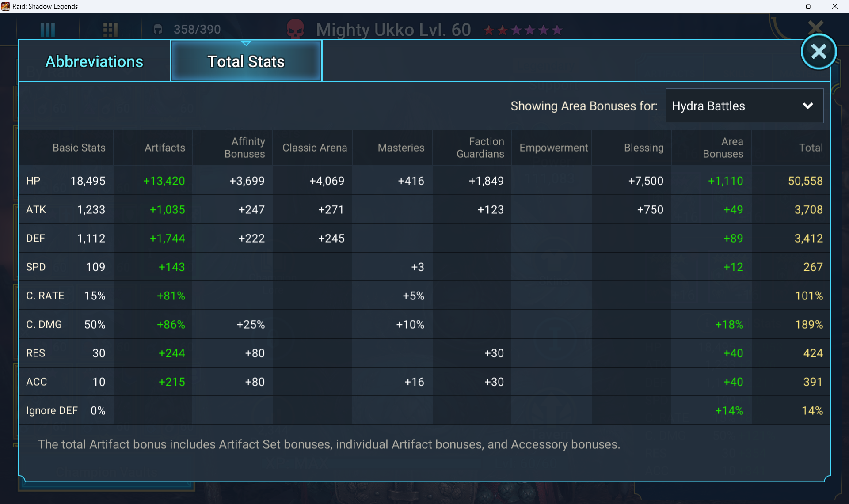
Task: Click the HP row label
Action: (x=33, y=181)
